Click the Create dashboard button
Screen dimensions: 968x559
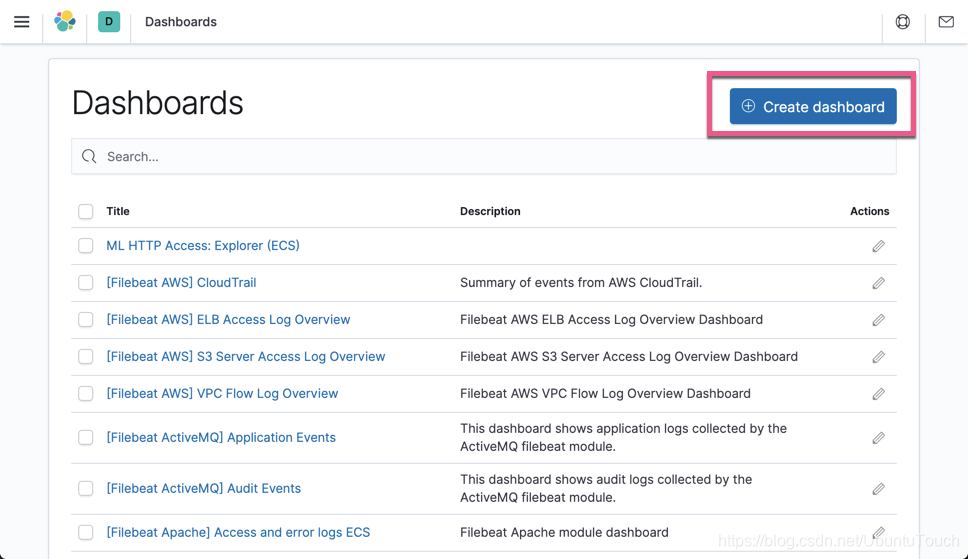click(813, 106)
